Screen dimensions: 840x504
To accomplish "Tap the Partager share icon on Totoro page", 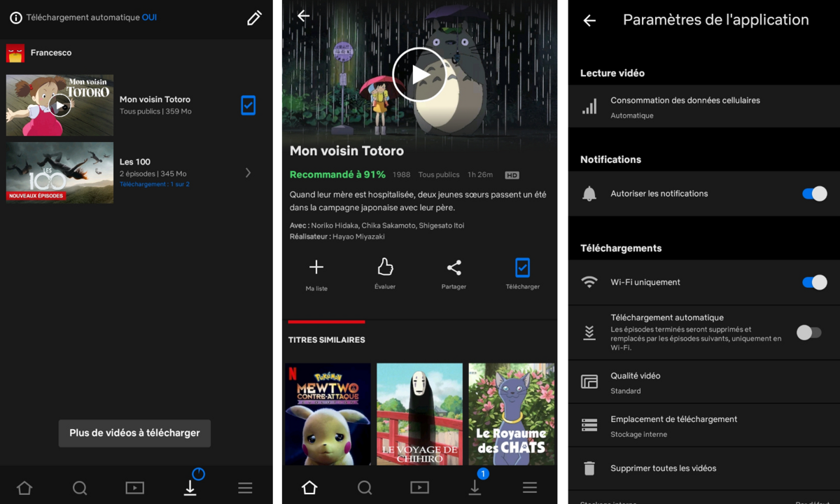I will point(454,267).
